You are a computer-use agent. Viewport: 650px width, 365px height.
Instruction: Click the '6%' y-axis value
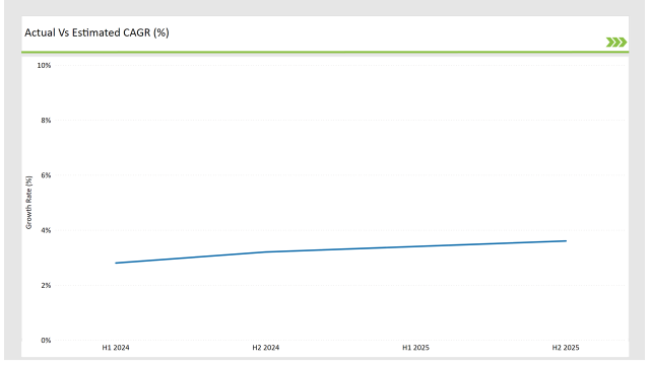(46, 175)
